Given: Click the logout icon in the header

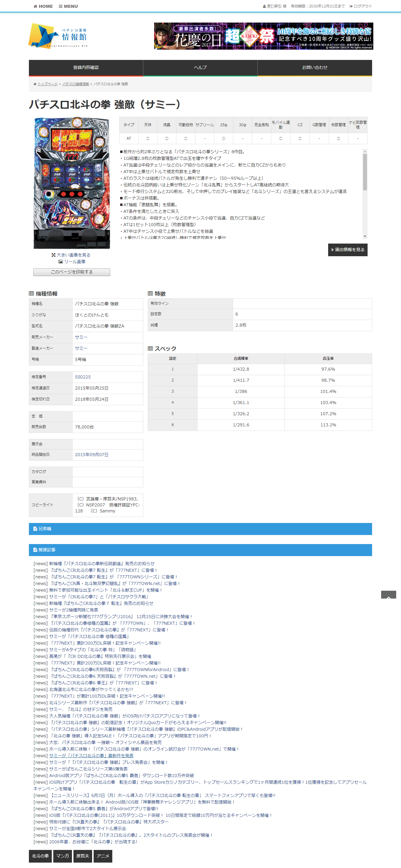Looking at the screenshot, I should (x=351, y=6).
